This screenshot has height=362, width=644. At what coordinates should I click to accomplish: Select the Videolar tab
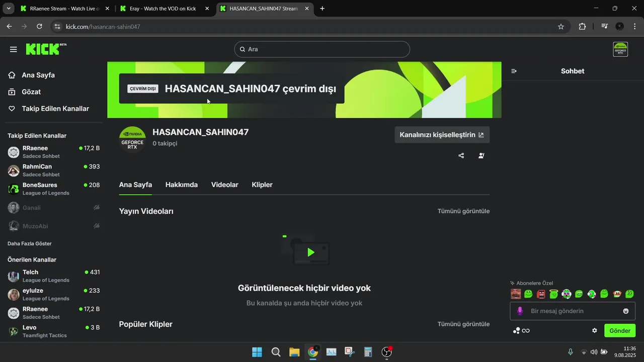(225, 185)
